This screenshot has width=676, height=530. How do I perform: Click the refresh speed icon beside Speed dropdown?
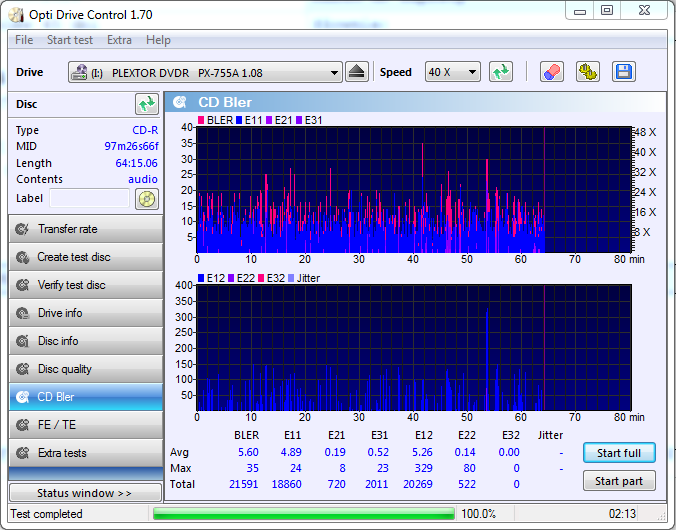pyautogui.click(x=501, y=72)
